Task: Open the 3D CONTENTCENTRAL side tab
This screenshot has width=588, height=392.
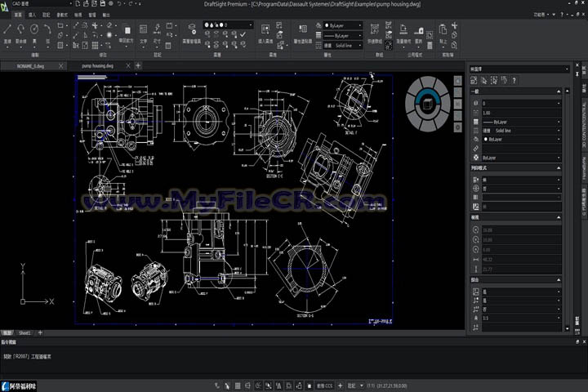Action: click(584, 125)
